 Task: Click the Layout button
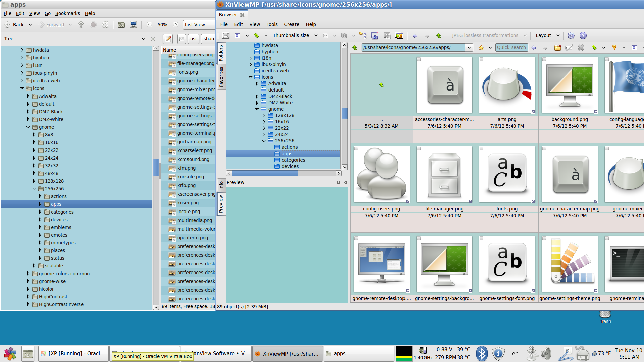tap(543, 35)
